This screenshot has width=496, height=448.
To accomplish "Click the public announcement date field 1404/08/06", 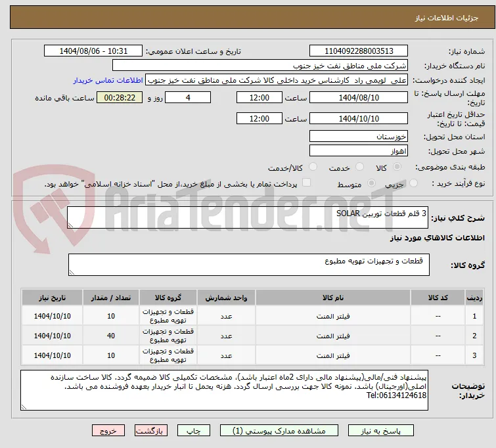I will point(93,51).
